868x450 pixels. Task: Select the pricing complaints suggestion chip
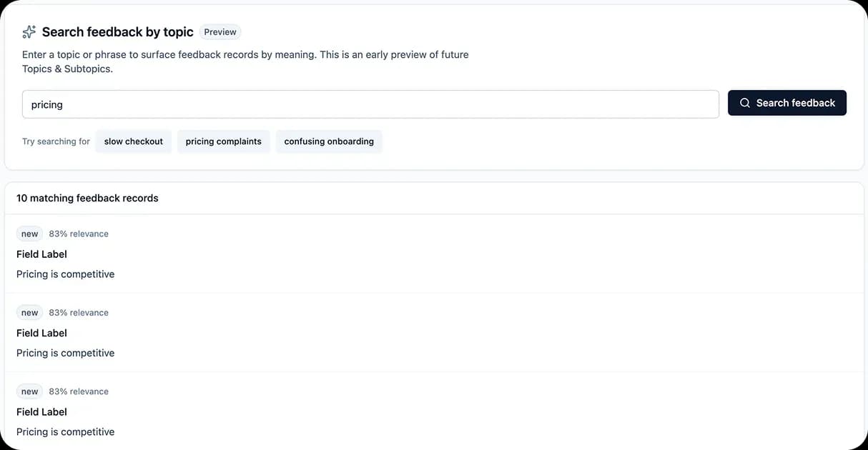click(x=224, y=141)
